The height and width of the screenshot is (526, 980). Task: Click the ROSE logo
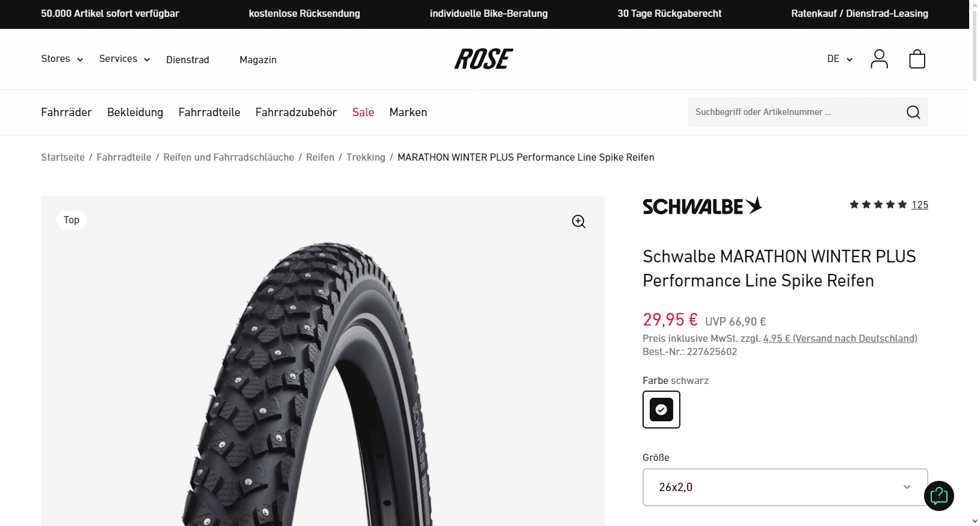484,59
